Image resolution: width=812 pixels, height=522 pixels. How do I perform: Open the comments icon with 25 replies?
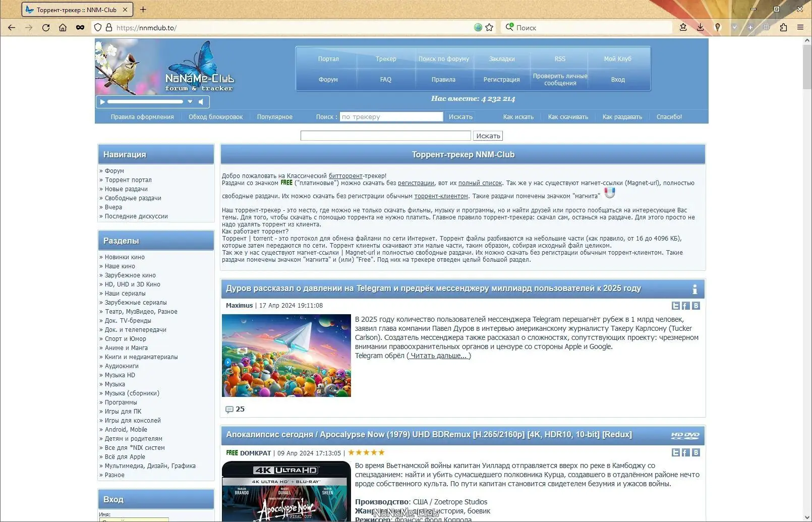[x=229, y=410]
